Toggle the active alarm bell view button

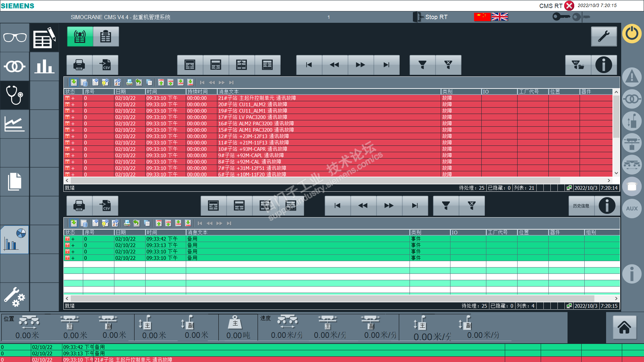pos(80,37)
